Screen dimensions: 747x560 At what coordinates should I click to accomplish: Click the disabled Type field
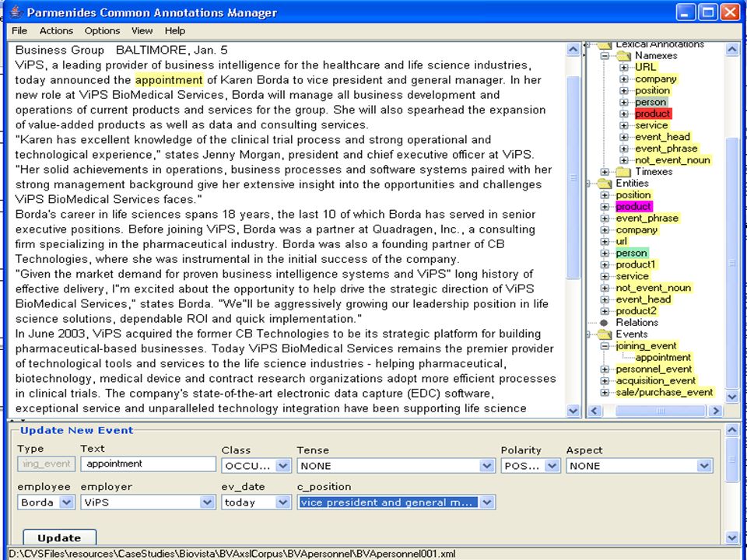pyautogui.click(x=46, y=464)
